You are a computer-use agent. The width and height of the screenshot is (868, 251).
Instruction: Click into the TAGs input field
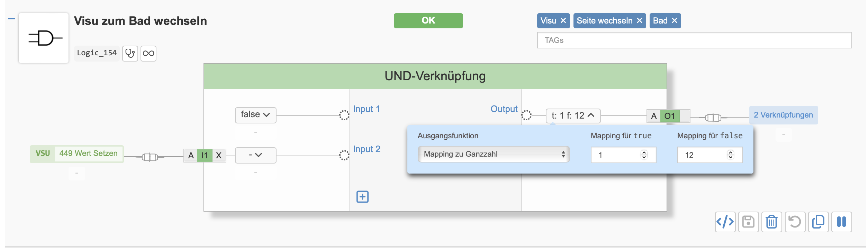[694, 40]
